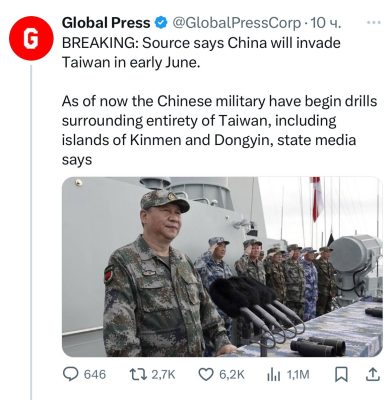Click the vertical thread connector line
This screenshot has width=392, height=400.
tap(31, 232)
